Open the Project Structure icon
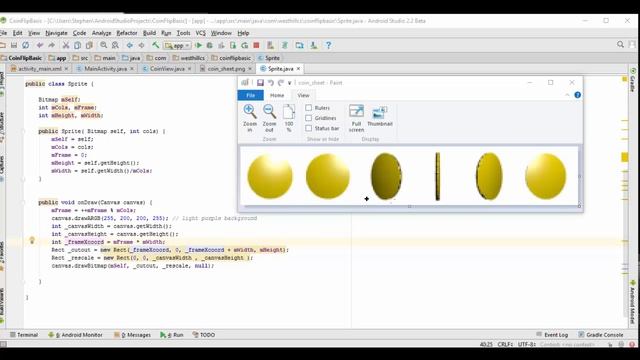 [x=300, y=45]
